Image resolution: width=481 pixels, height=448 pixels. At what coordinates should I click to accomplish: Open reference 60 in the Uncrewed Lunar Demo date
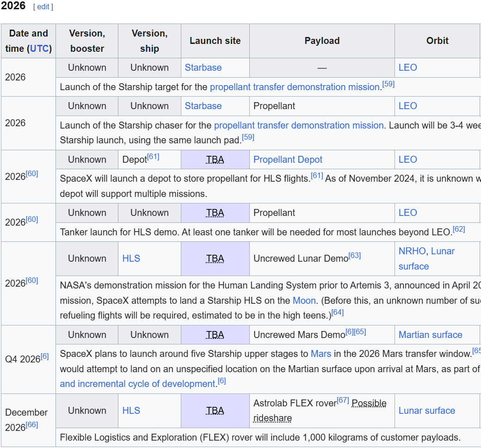pos(32,281)
